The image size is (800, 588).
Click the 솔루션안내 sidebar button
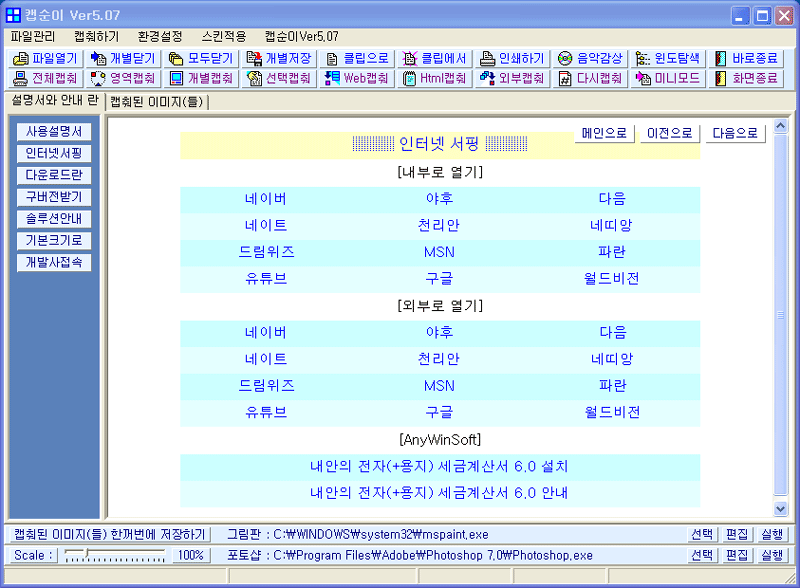[x=54, y=218]
